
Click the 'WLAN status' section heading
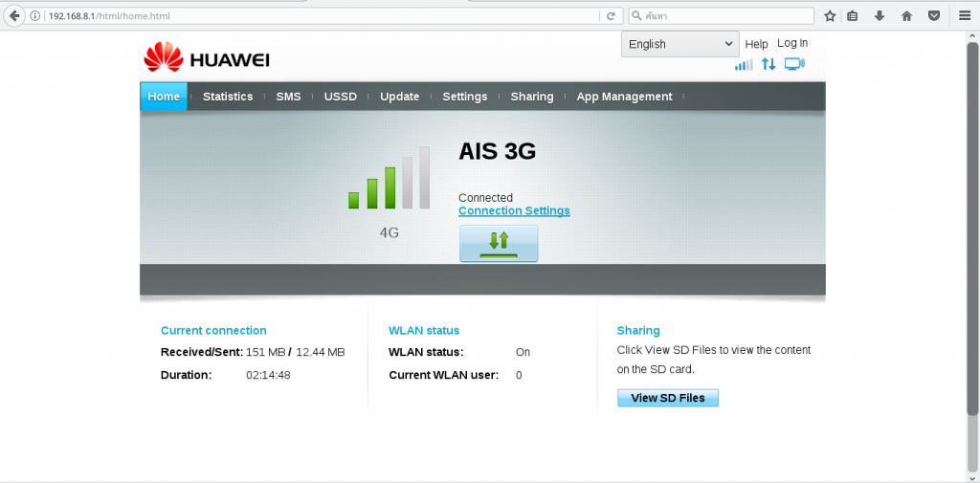pyautogui.click(x=424, y=331)
